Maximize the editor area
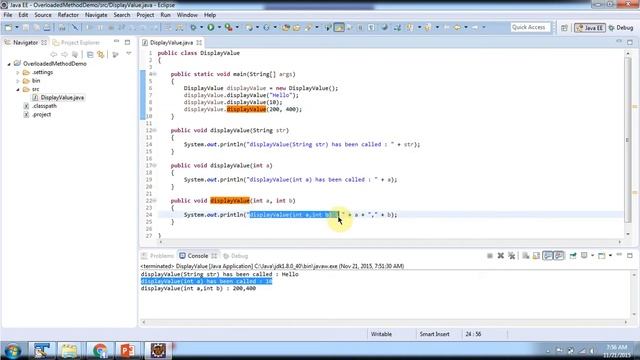The image size is (640, 360). tap(630, 42)
